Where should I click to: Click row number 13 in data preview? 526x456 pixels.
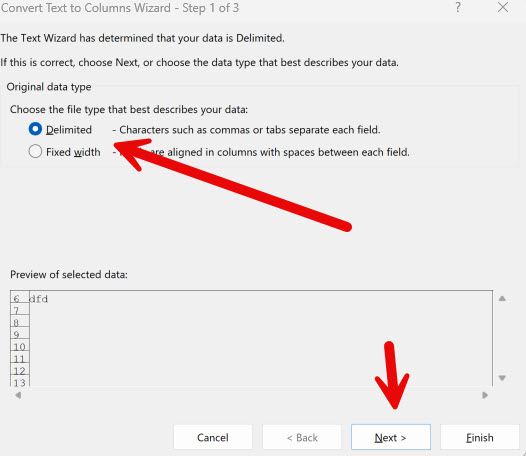[x=20, y=382]
